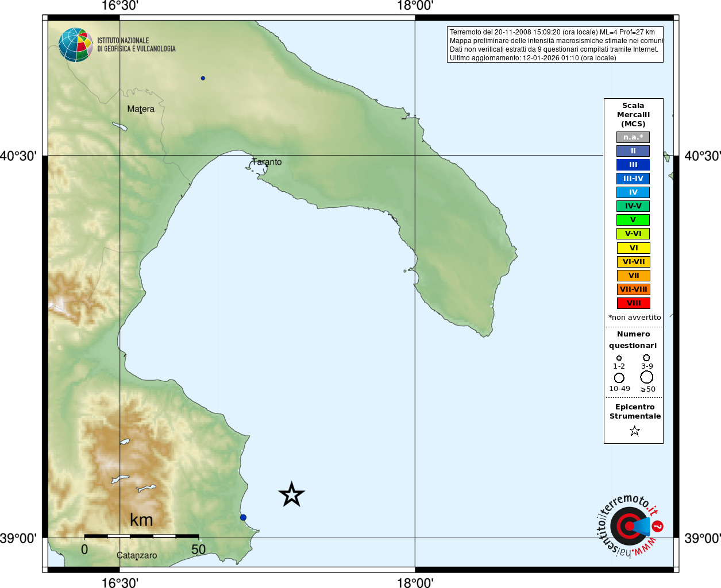Click the 'Scala Mercalli (MCS)' legend title
This screenshot has height=588, width=721.
(633, 115)
